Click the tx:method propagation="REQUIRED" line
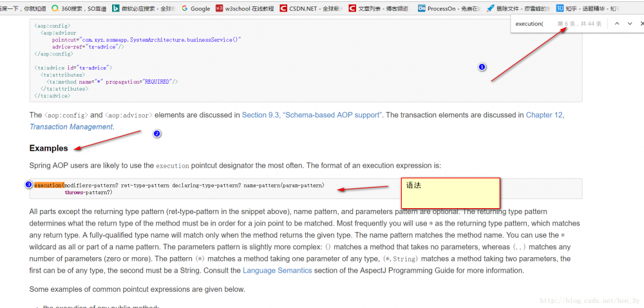 point(112,82)
